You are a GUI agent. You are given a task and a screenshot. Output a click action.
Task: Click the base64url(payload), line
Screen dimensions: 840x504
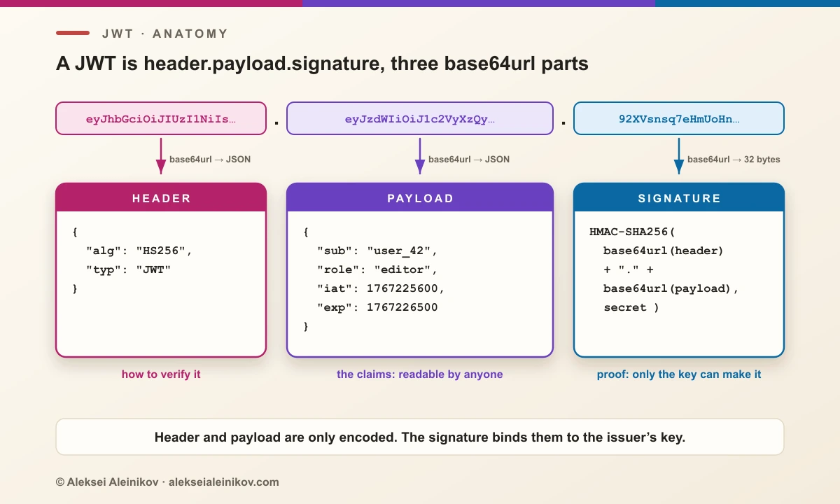tap(671, 288)
